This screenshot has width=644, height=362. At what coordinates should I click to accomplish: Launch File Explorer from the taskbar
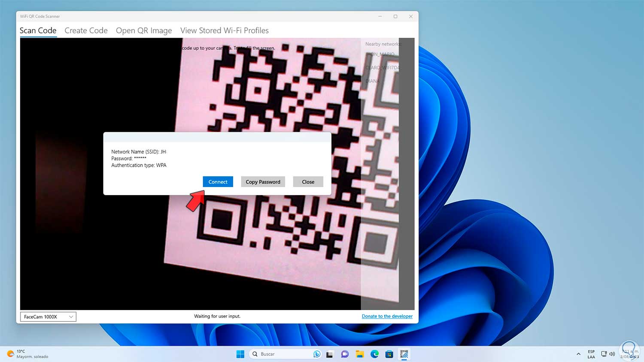pyautogui.click(x=360, y=354)
